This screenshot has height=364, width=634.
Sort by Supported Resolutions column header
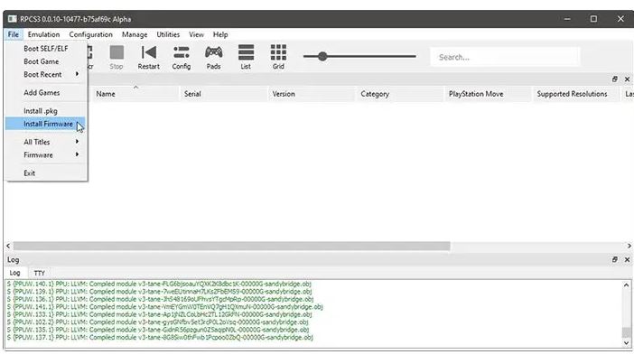[576, 94]
